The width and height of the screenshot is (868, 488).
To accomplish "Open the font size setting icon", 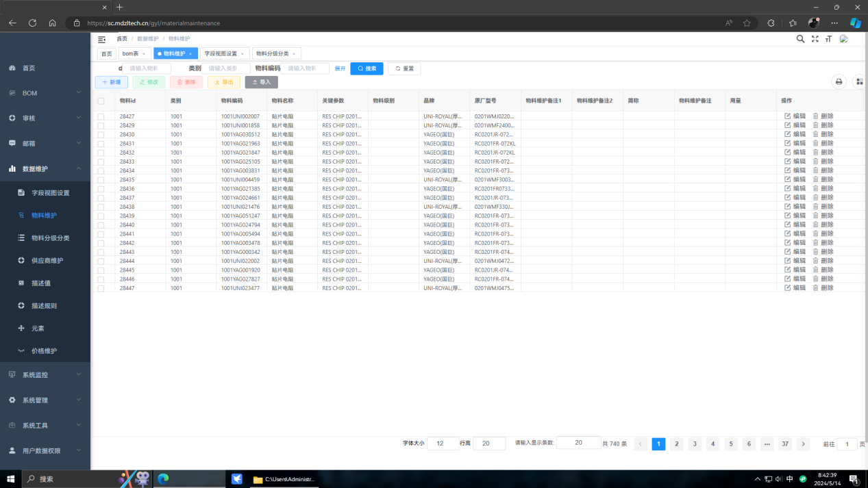I will pyautogui.click(x=828, y=39).
